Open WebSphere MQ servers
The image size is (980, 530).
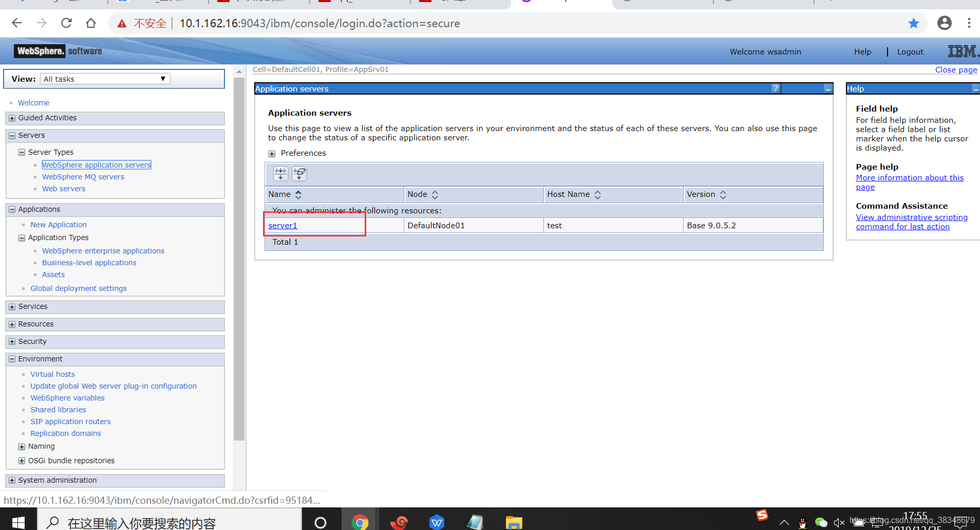(x=83, y=177)
